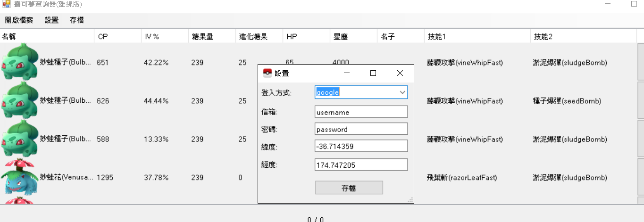Screen dimensions: 644x222
Task: Select the 42.22% IV cell
Action: pos(156,62)
